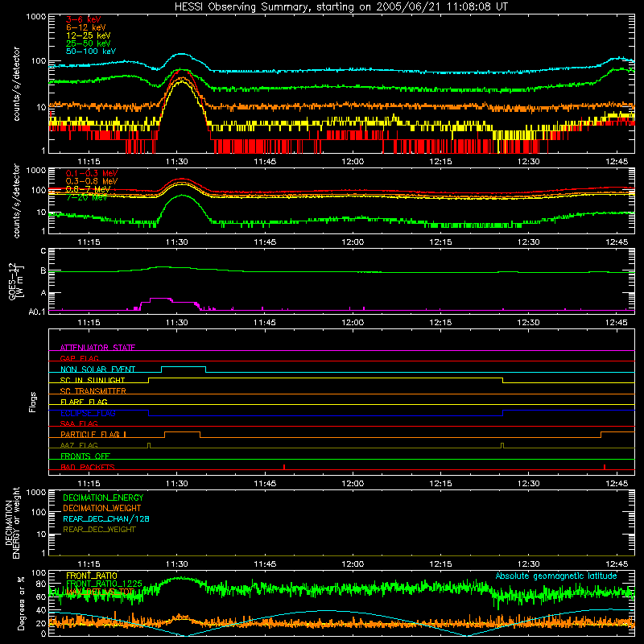The height and width of the screenshot is (644, 644).
Task: Click the green 7-20 MeV curve peak
Action: click(182, 195)
